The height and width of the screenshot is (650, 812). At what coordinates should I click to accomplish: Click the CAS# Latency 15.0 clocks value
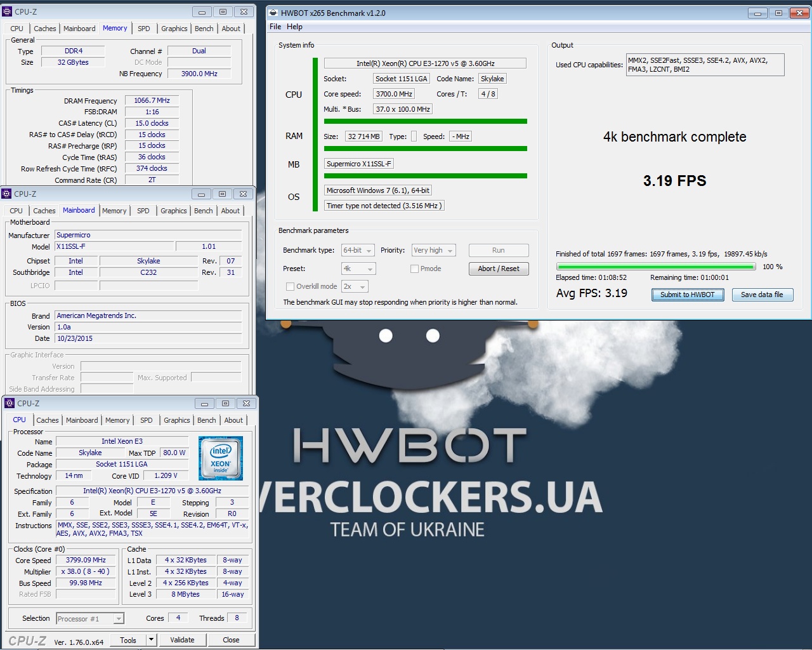click(152, 123)
